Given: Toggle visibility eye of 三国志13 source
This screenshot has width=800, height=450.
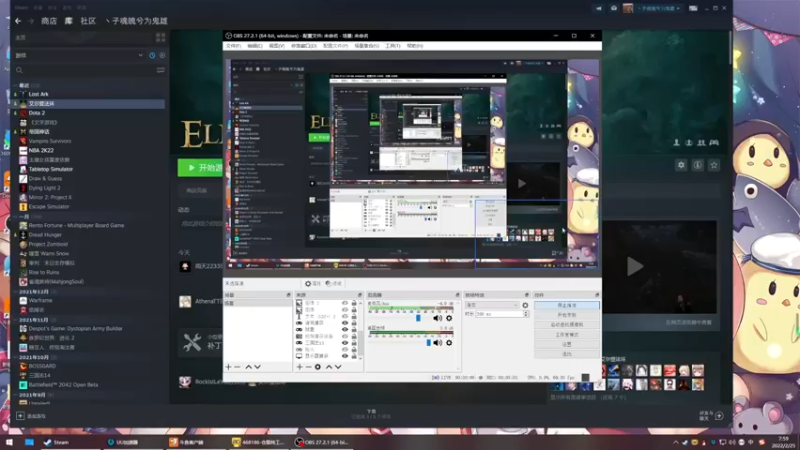Looking at the screenshot, I should pyautogui.click(x=345, y=343).
